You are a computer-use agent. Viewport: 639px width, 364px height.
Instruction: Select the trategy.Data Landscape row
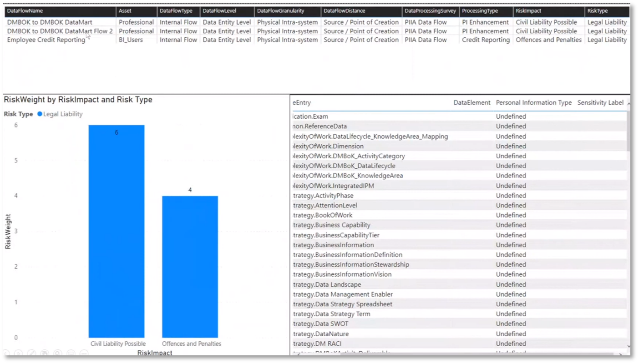[459, 284]
